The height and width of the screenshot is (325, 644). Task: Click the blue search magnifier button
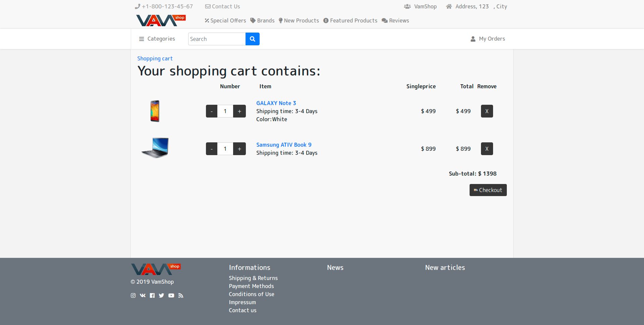tap(253, 39)
